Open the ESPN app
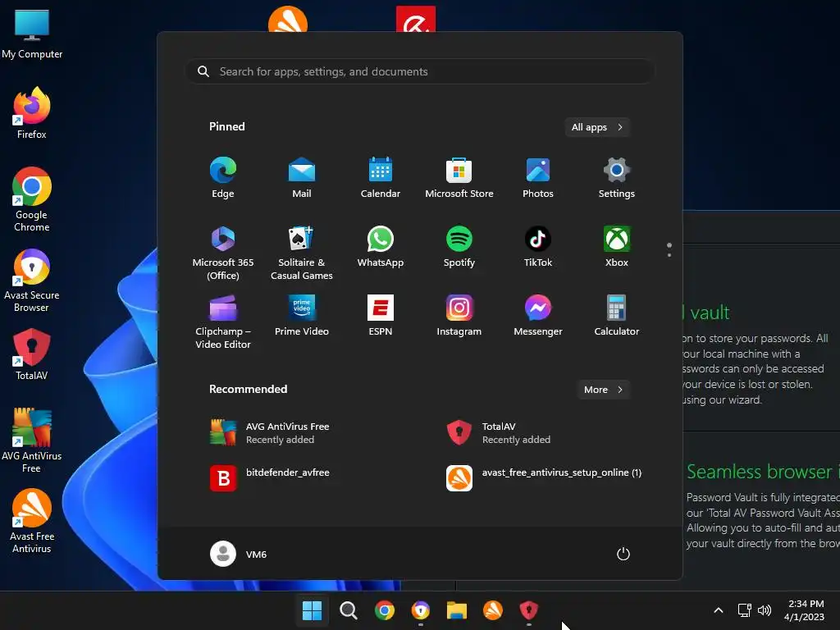Viewport: 840px width, 630px height. (381, 316)
